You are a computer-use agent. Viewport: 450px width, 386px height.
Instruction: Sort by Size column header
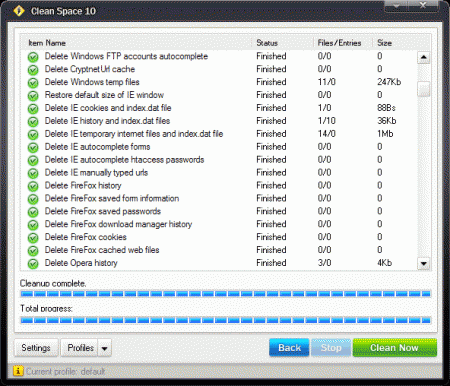tap(384, 43)
